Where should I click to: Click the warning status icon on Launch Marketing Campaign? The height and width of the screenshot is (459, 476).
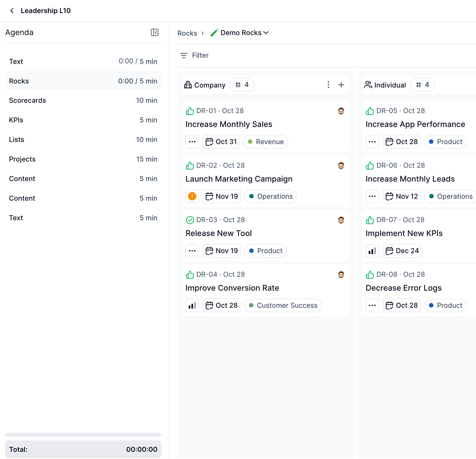point(192,196)
